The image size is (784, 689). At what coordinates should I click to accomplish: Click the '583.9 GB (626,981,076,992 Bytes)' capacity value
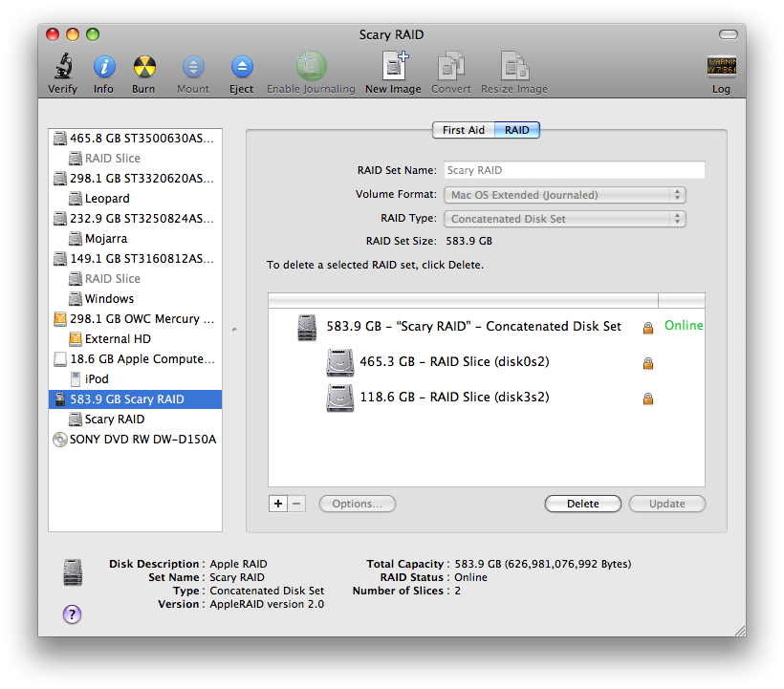click(542, 564)
